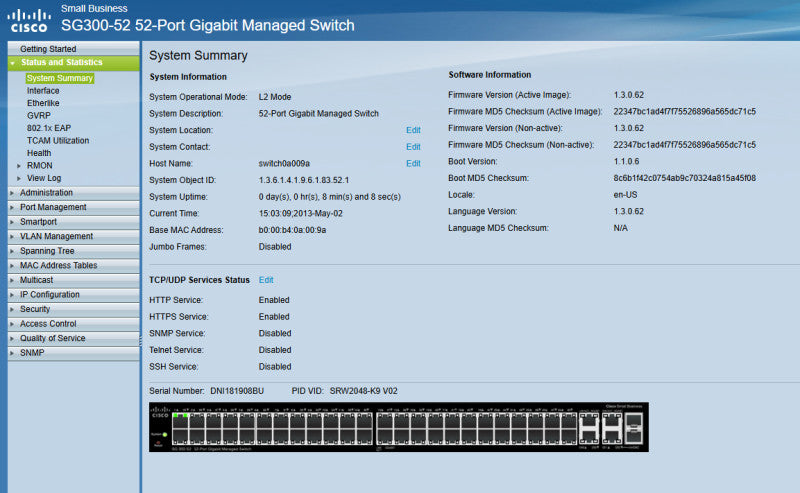Select Telnet Service Disabled status
Viewport: 800px width, 493px height.
pos(275,350)
